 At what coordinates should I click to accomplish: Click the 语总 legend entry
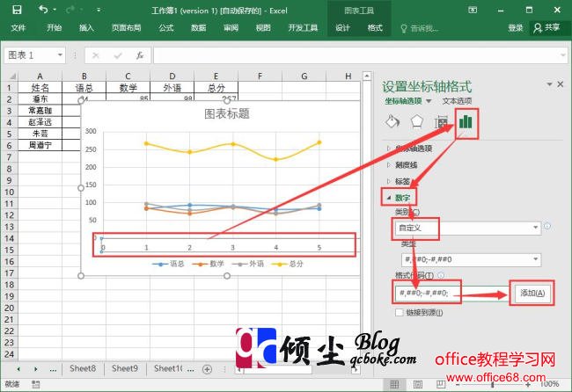point(168,264)
